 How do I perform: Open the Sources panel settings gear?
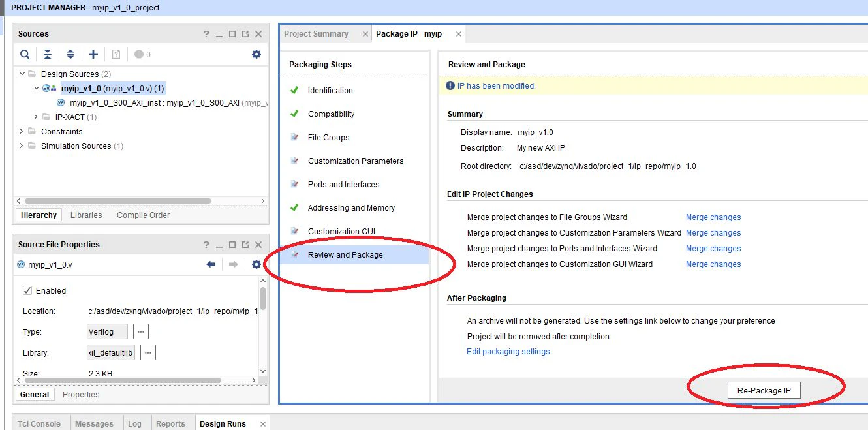(x=256, y=54)
